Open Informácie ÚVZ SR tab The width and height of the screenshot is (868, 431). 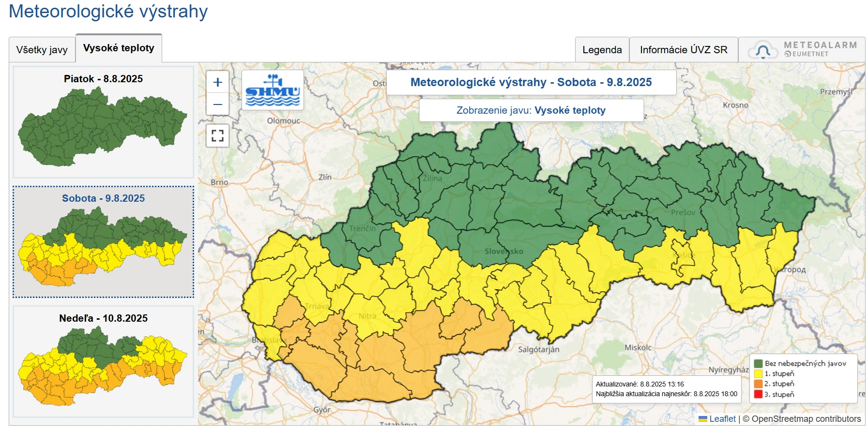(683, 50)
